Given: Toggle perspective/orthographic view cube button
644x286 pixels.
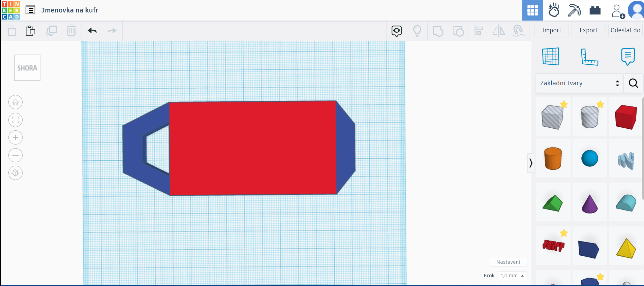Looking at the screenshot, I should point(16,173).
